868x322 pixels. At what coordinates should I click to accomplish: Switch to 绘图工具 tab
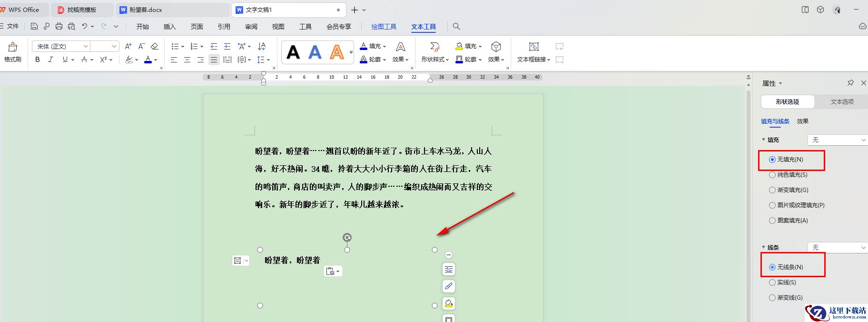pos(384,27)
